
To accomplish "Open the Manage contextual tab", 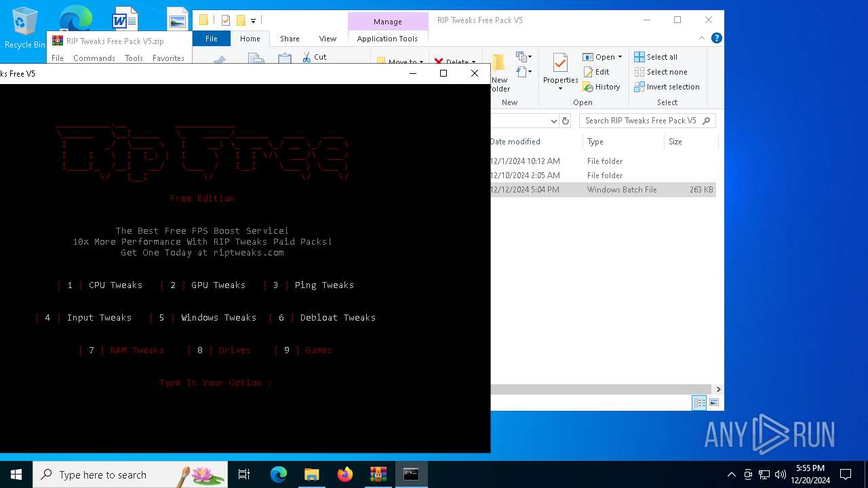I will (x=388, y=22).
